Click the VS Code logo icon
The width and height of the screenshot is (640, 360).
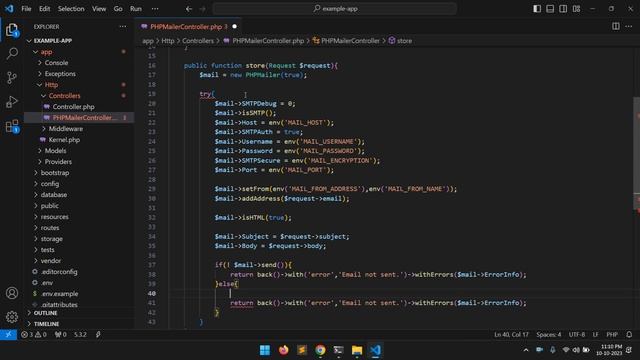pos(9,9)
